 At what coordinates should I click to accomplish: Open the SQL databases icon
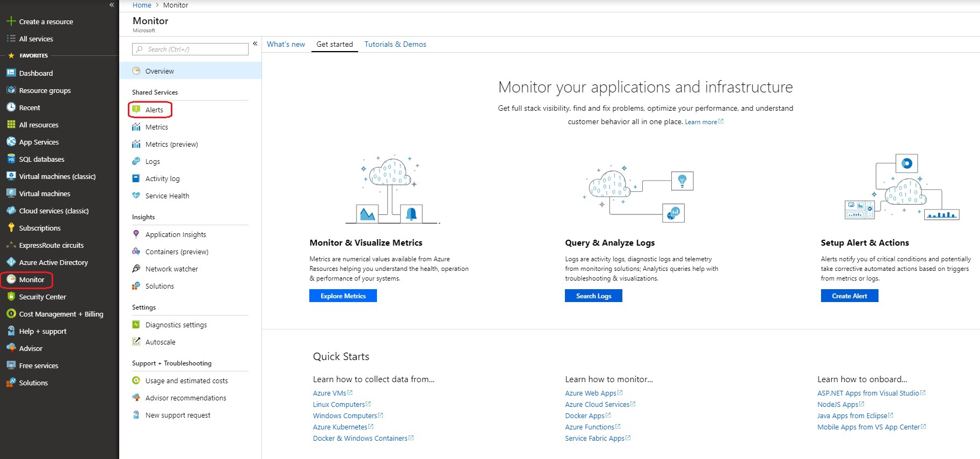(11, 159)
